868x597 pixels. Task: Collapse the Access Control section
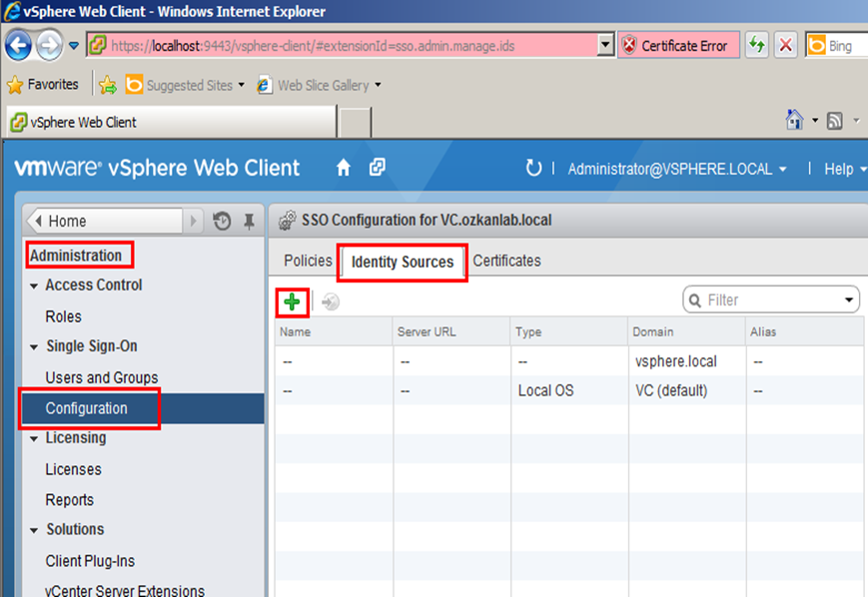(x=34, y=287)
